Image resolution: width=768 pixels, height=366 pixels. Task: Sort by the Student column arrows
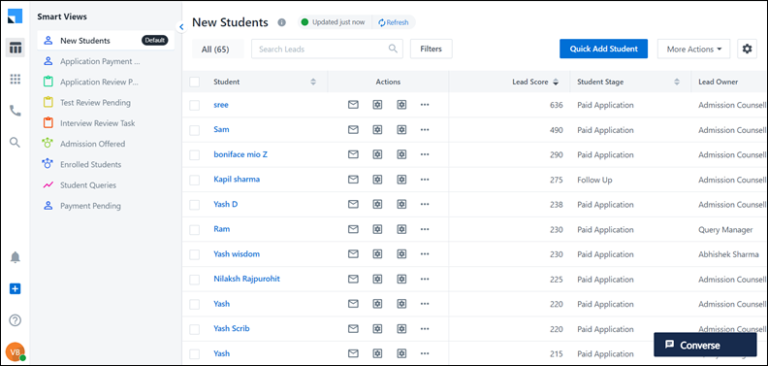(x=313, y=82)
